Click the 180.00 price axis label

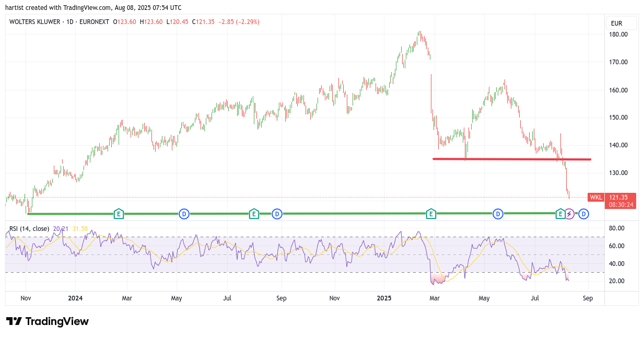pyautogui.click(x=618, y=34)
